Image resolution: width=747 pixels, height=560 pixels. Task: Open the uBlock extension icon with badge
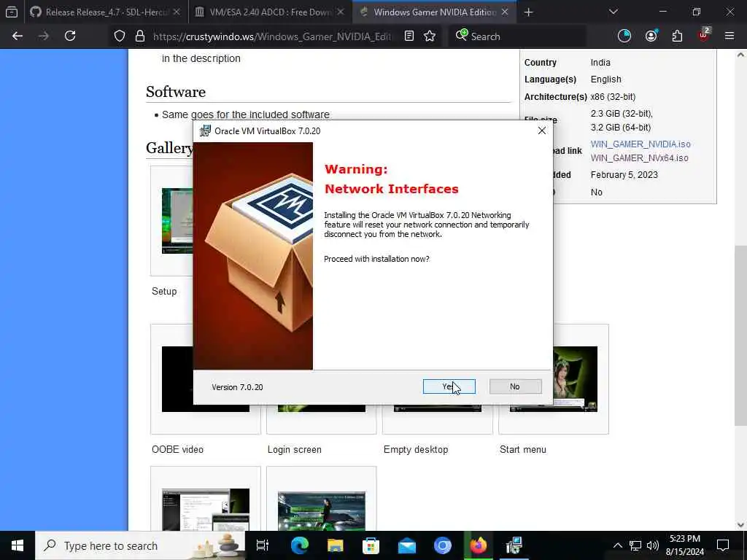click(x=704, y=35)
